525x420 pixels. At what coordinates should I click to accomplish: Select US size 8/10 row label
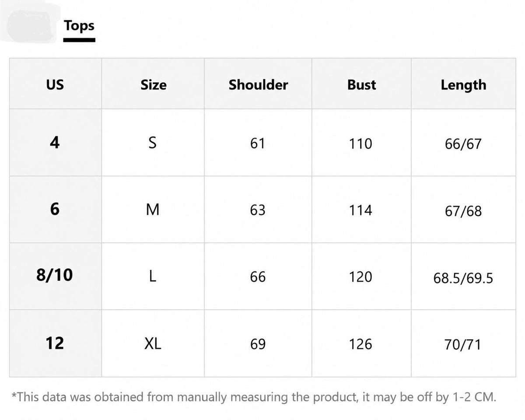point(55,276)
